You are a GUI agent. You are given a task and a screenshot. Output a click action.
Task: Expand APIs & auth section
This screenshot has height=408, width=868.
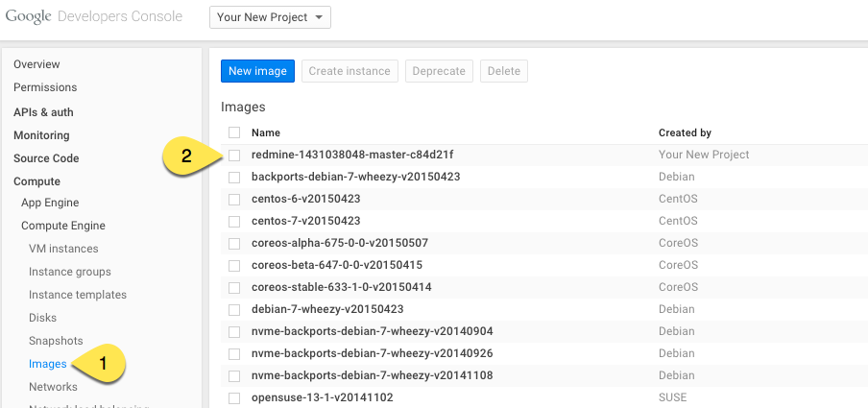(43, 112)
